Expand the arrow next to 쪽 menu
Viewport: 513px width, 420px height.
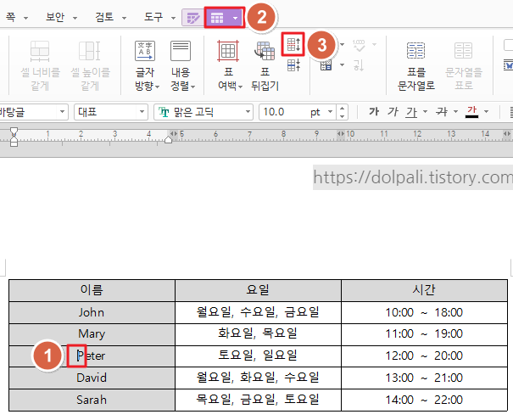click(25, 18)
